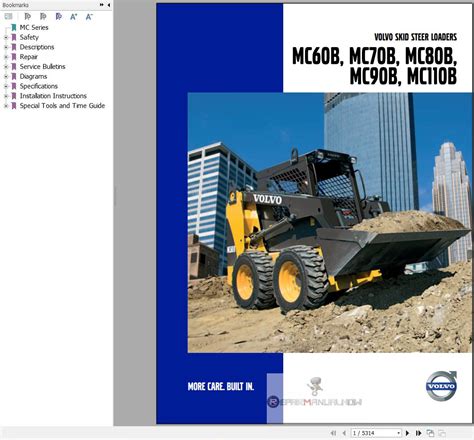The image size is (474, 440).
Task: Select the Specifications bookmark
Action: [39, 86]
